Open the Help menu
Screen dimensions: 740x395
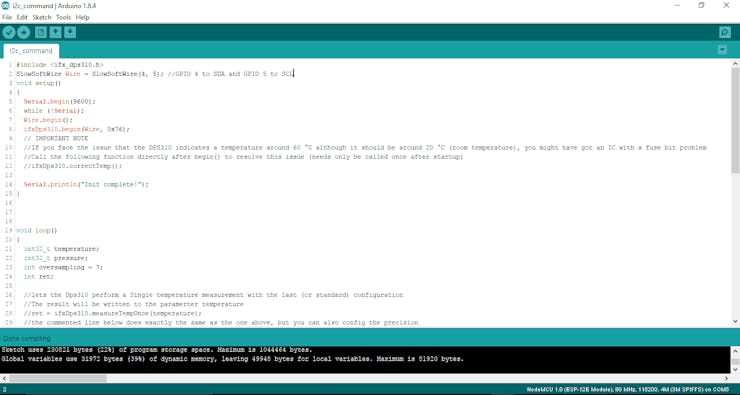coord(83,17)
